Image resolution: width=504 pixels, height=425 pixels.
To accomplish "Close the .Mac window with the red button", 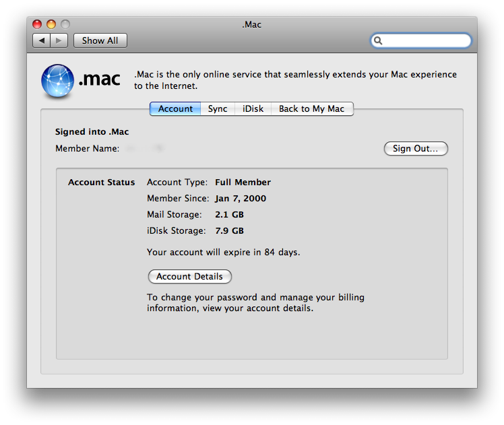I will [37, 24].
